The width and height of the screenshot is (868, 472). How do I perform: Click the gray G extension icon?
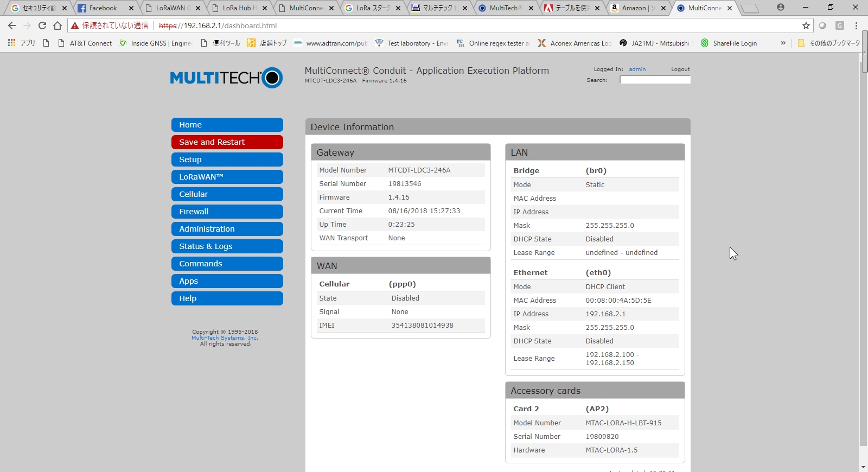839,25
